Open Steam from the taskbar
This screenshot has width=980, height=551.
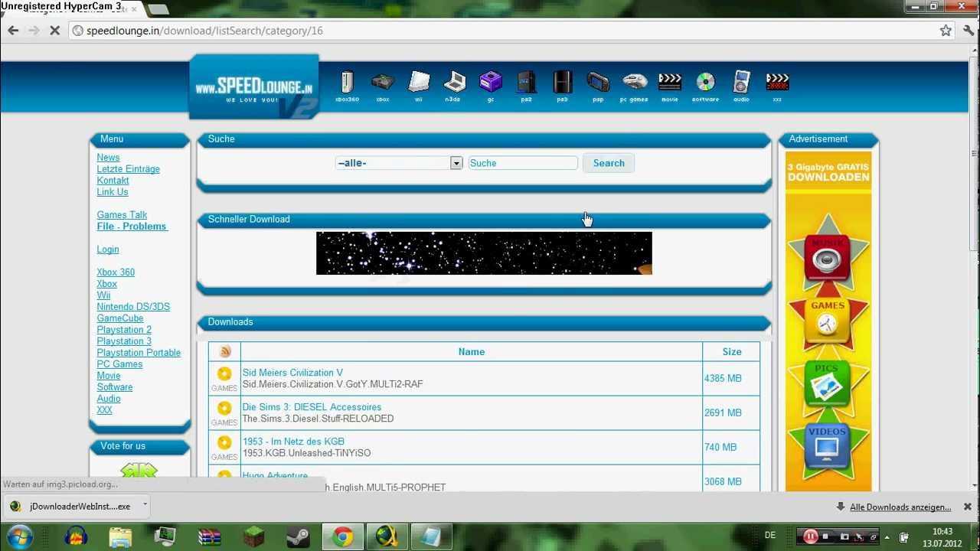click(x=298, y=536)
